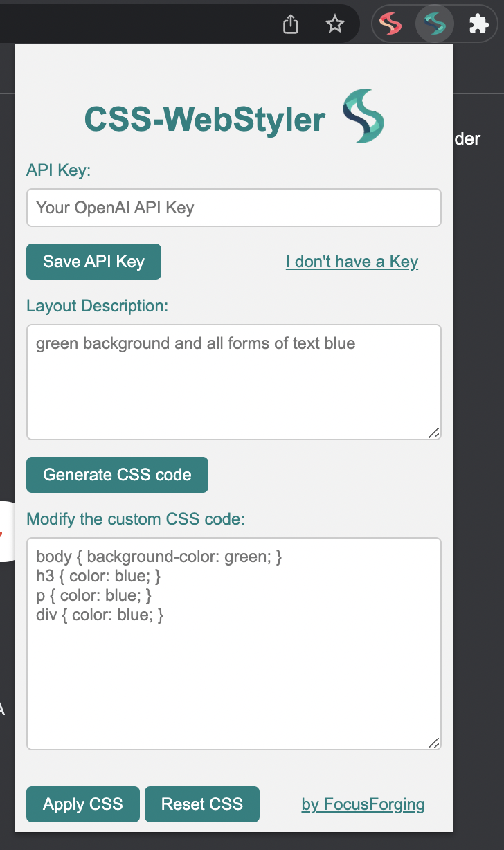The image size is (504, 850).
Task: Open the Extensions puzzle piece menu
Action: point(478,25)
